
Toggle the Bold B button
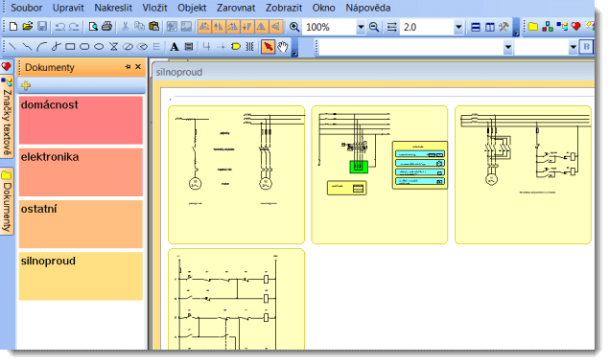tap(586, 47)
